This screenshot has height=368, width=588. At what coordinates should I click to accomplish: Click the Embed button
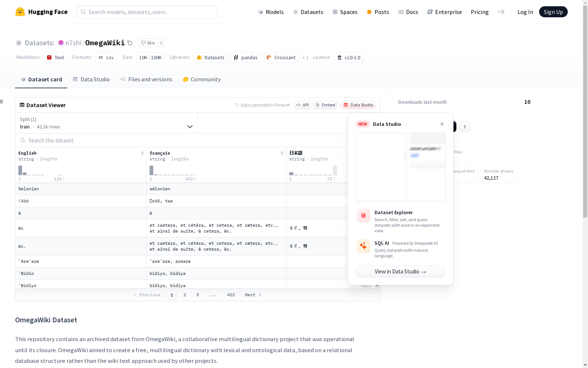pyautogui.click(x=325, y=105)
